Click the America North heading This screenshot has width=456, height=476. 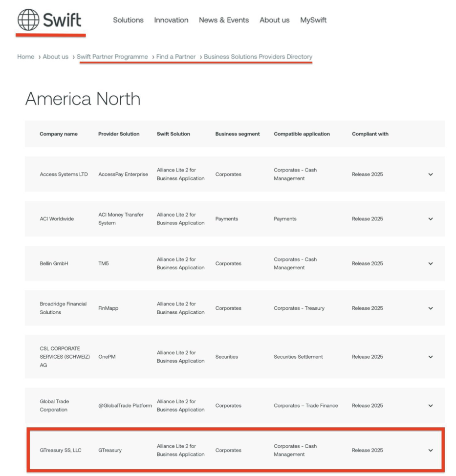(x=83, y=99)
